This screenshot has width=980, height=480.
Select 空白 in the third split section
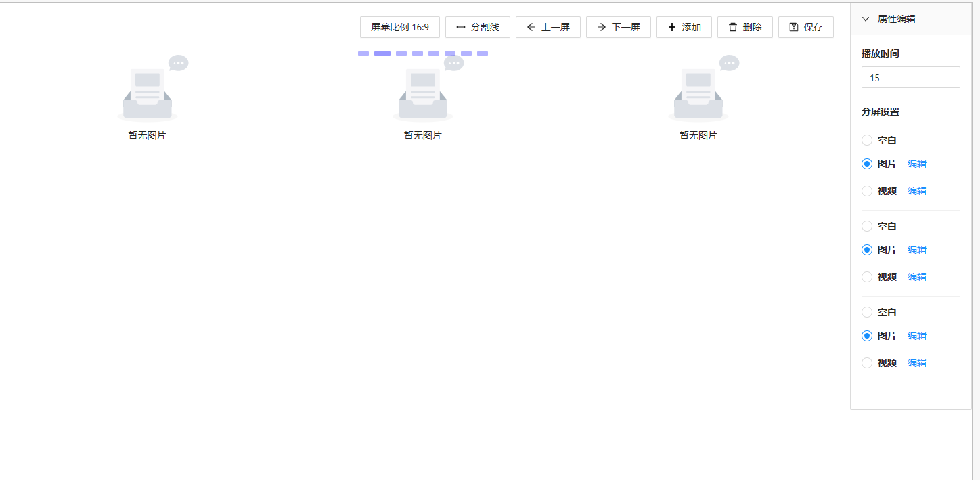867,312
